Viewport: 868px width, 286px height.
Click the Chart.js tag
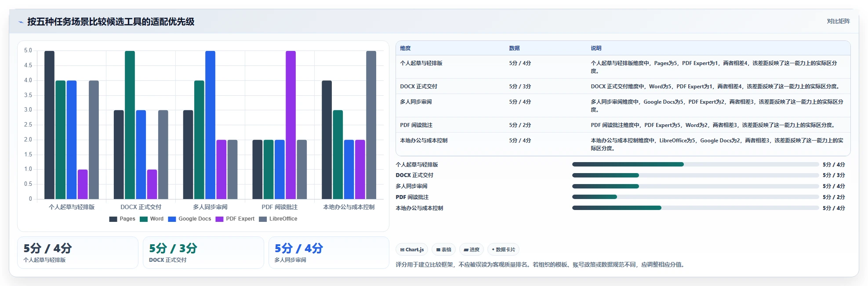tap(412, 250)
